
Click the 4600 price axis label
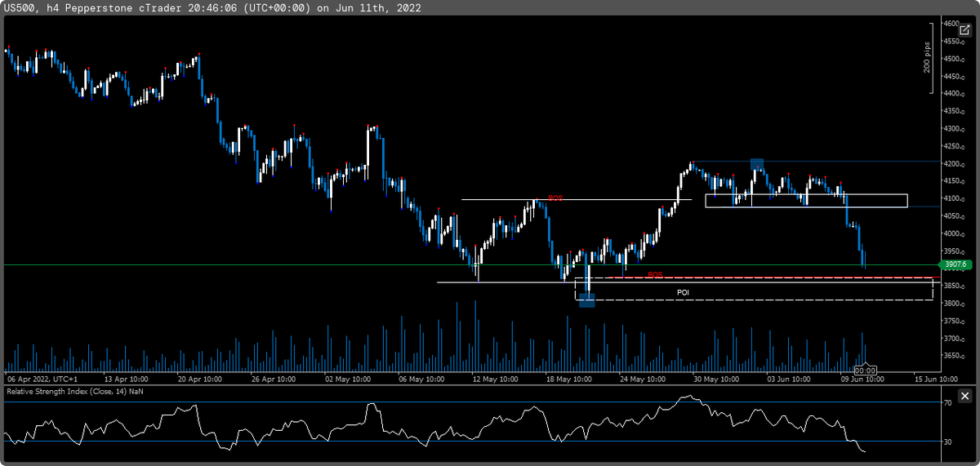pos(952,24)
